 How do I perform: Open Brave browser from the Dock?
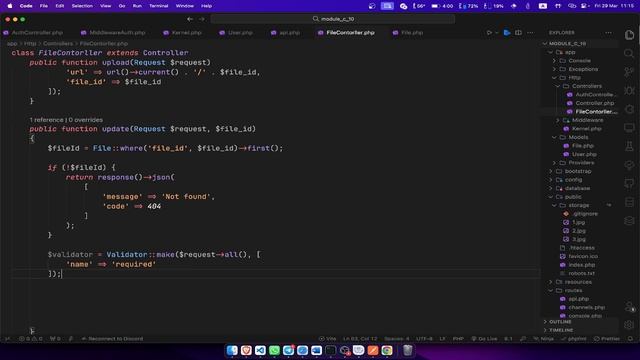246,350
